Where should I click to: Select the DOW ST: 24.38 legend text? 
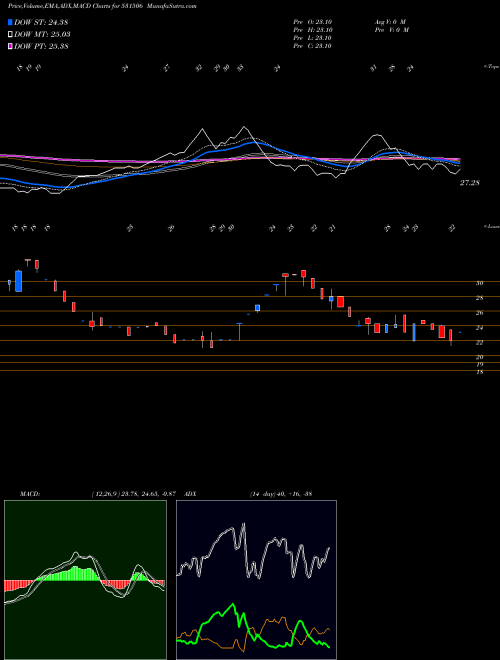tap(41, 22)
